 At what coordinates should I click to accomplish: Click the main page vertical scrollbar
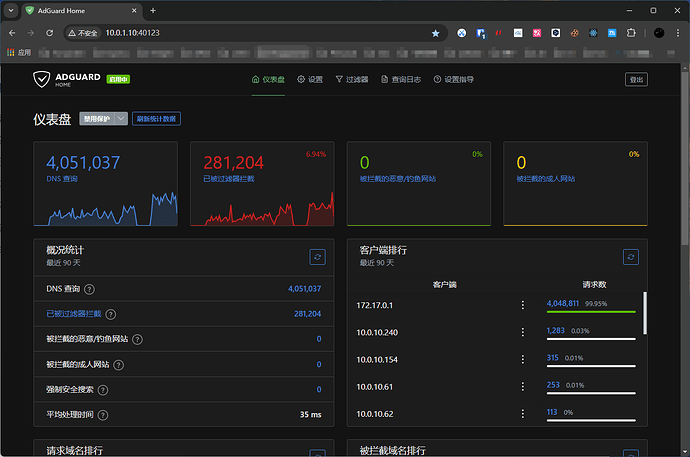coord(685,158)
